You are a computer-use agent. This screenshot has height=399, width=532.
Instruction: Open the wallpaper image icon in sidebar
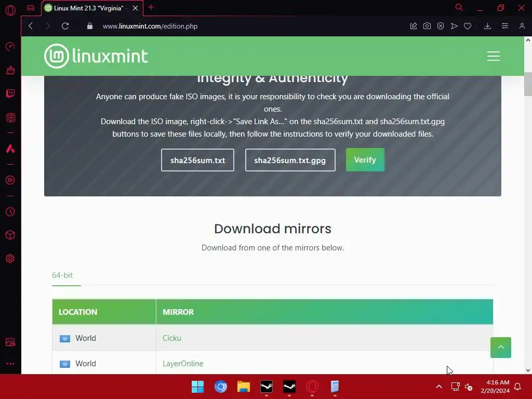10,342
